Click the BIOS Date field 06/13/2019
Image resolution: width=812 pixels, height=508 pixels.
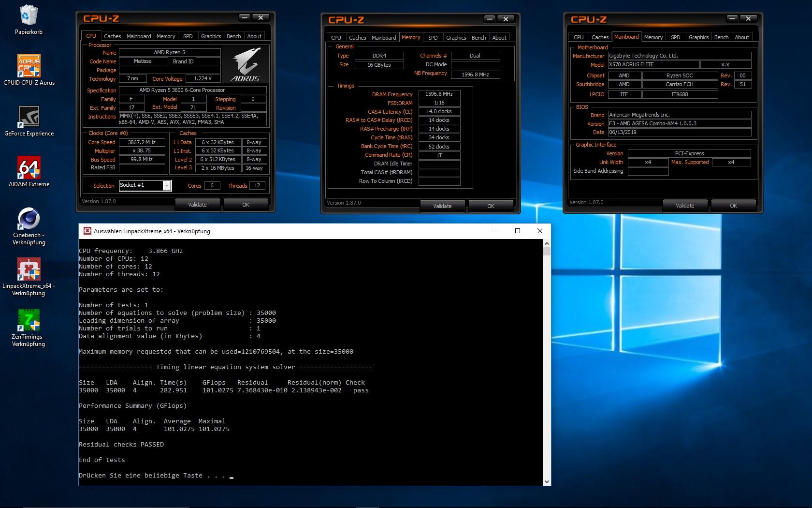point(680,132)
